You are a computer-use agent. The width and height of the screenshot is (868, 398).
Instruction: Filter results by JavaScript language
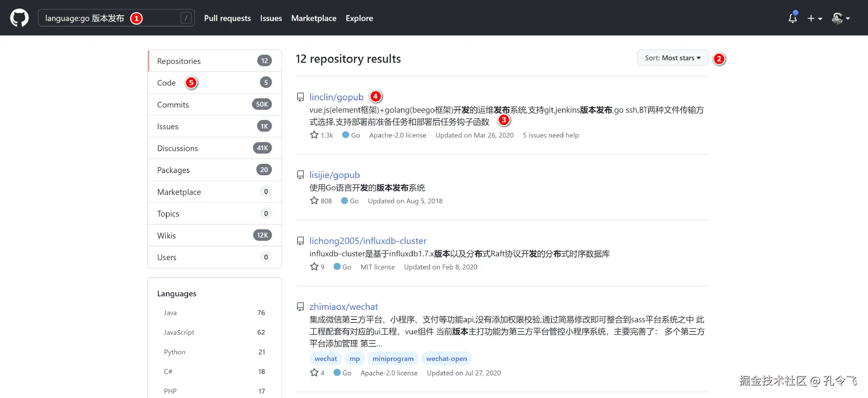pyautogui.click(x=215, y=332)
